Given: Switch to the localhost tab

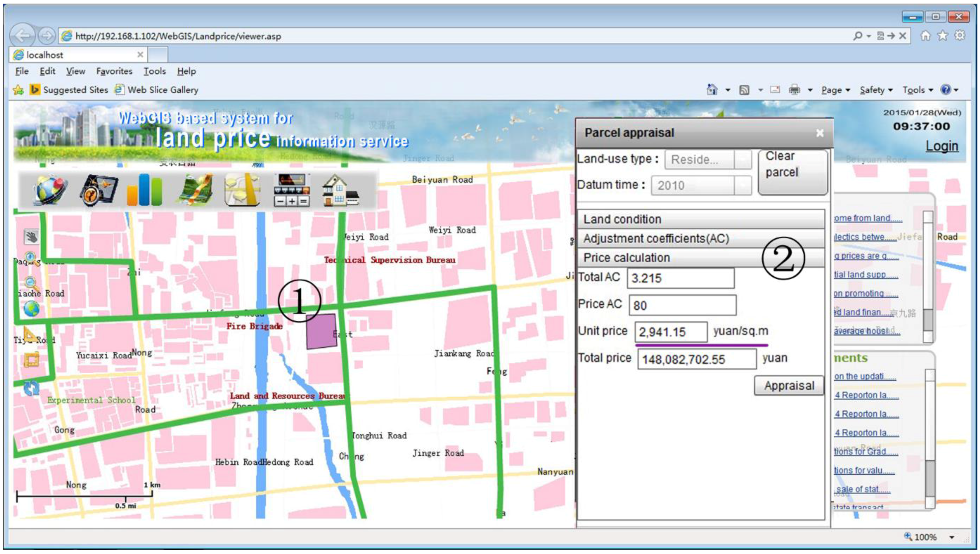Looking at the screenshot, I should coord(78,55).
